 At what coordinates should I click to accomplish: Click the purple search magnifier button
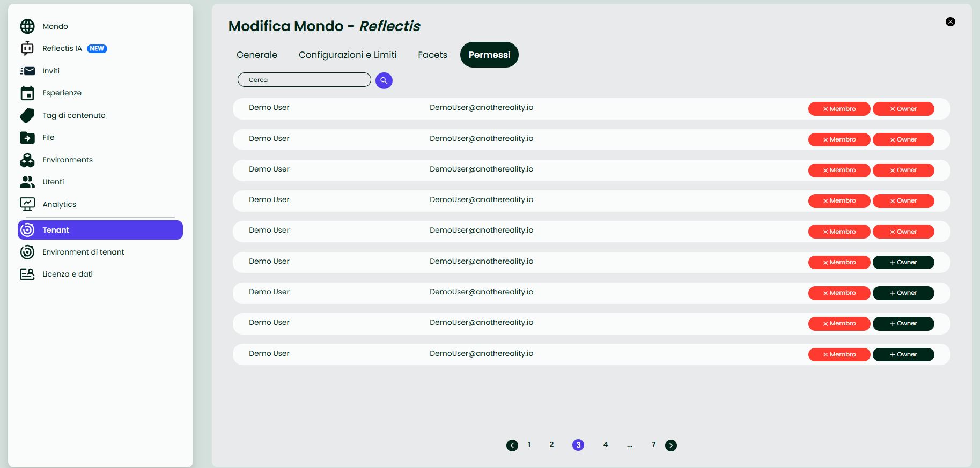[384, 80]
